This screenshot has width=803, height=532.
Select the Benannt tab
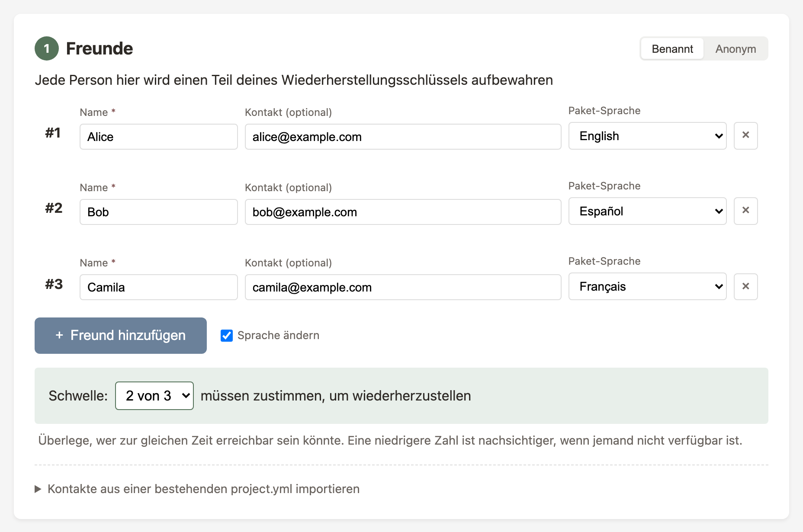click(672, 48)
